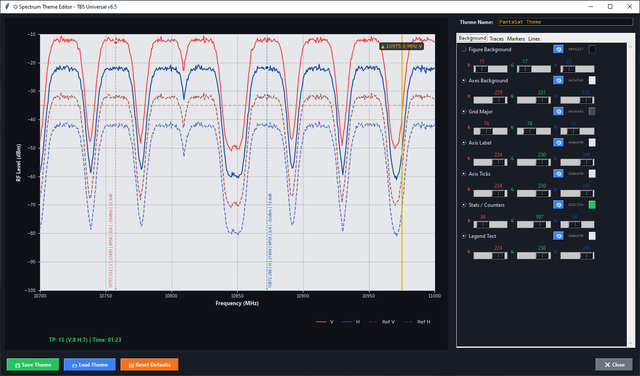Select the Grid Major radio button
The image size is (640, 376).
[x=464, y=111]
